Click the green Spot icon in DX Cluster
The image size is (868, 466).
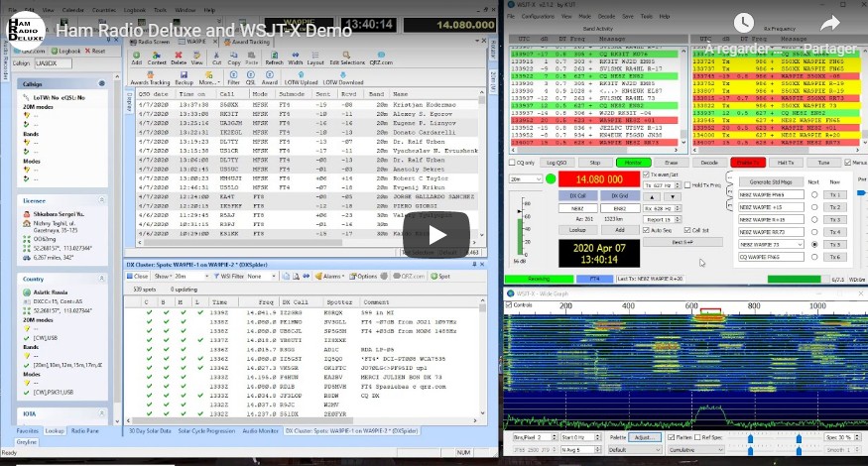(x=440, y=277)
